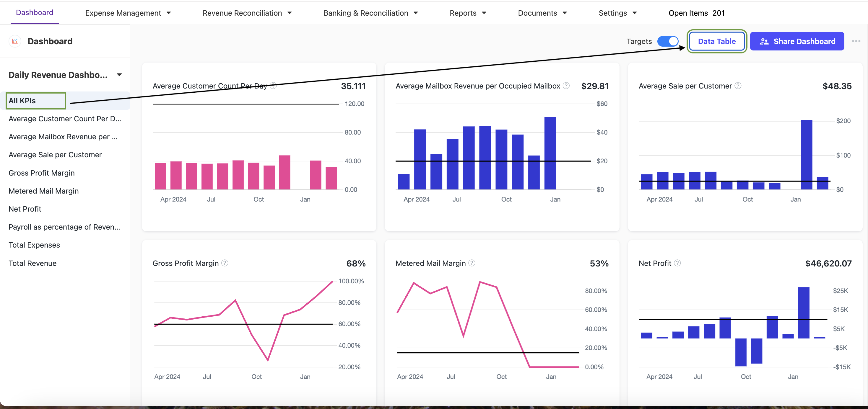868x409 pixels.
Task: Click the chart icon next to the Dashboard title
Action: click(x=15, y=41)
